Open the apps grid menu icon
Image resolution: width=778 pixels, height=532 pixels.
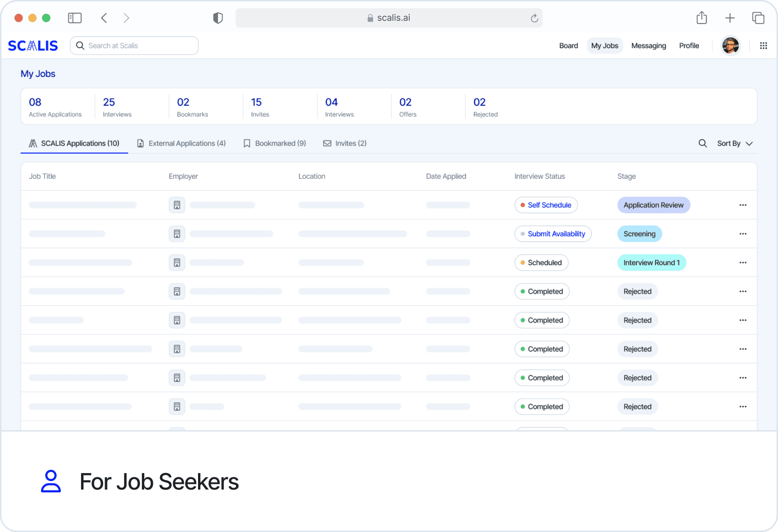coord(763,46)
